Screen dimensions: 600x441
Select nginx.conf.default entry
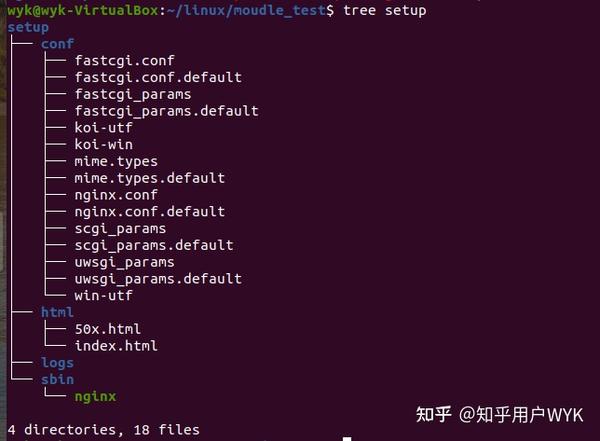click(x=150, y=212)
